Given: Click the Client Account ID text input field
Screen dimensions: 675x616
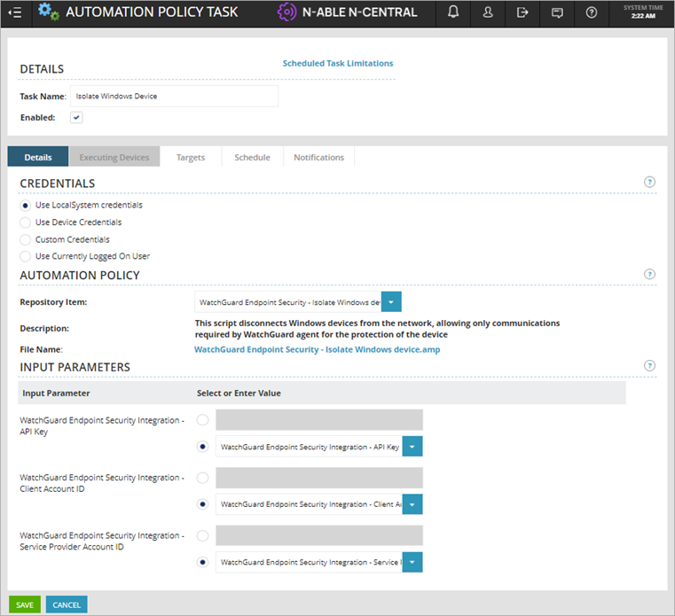Looking at the screenshot, I should (319, 478).
